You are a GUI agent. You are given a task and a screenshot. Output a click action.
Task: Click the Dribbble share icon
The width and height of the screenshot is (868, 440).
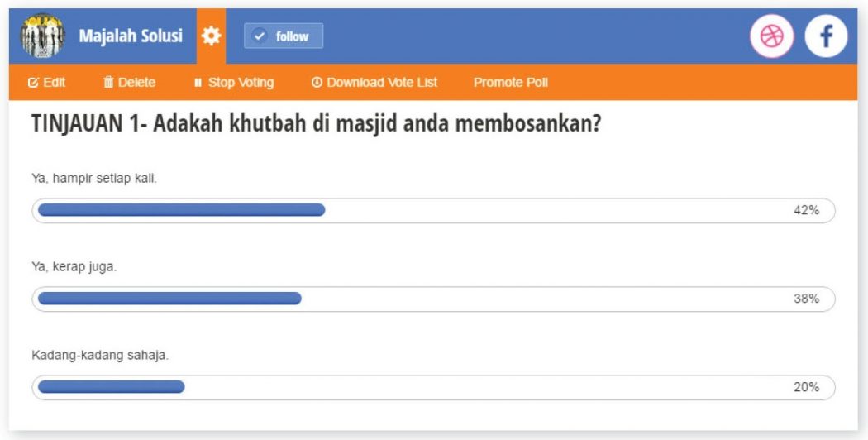pyautogui.click(x=771, y=36)
